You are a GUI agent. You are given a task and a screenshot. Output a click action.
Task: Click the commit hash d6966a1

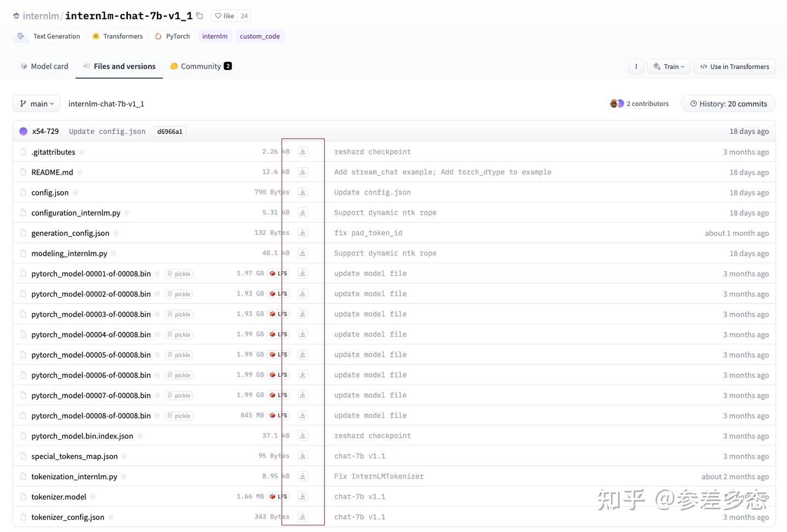coord(169,131)
